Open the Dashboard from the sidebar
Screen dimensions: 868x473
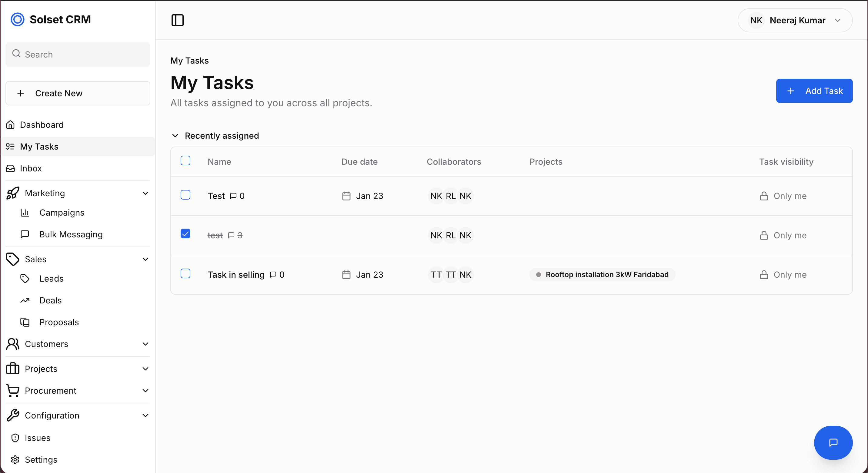pos(42,124)
